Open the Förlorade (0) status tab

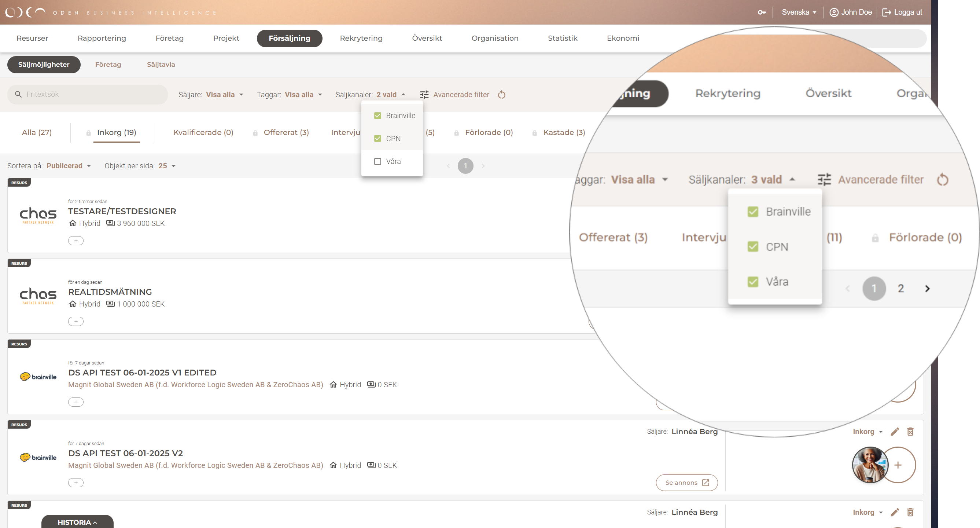(x=489, y=132)
